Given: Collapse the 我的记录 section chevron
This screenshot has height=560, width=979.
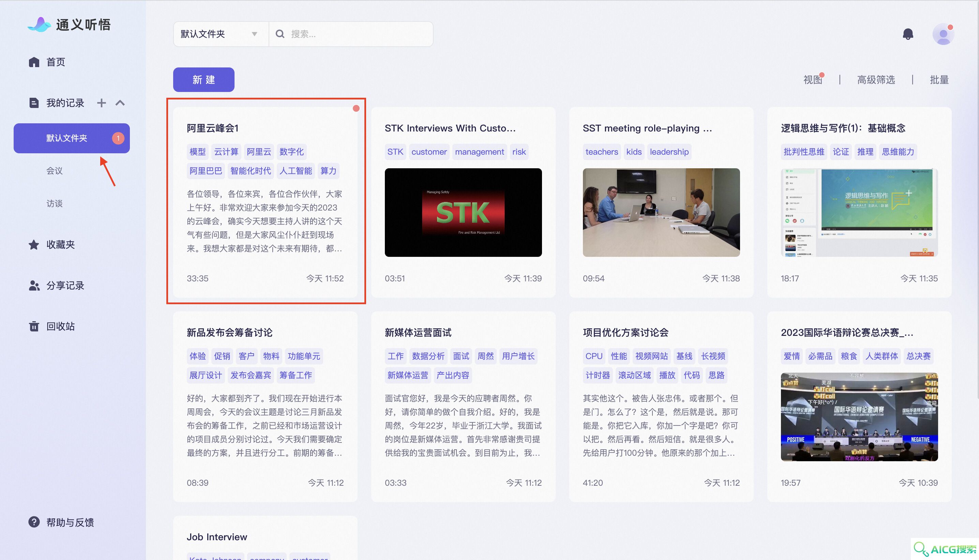Looking at the screenshot, I should click(120, 103).
